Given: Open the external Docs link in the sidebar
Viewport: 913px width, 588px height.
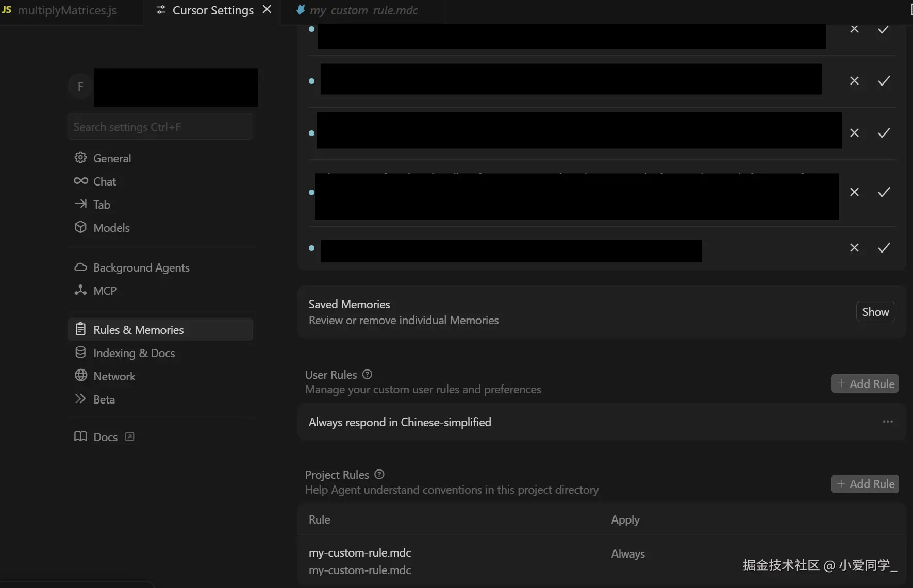Looking at the screenshot, I should (x=160, y=437).
